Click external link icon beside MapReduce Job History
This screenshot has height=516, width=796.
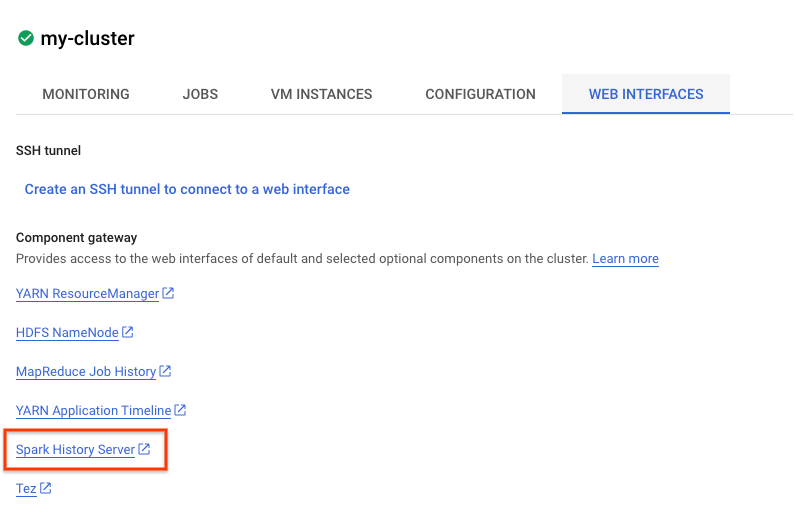[x=165, y=371]
